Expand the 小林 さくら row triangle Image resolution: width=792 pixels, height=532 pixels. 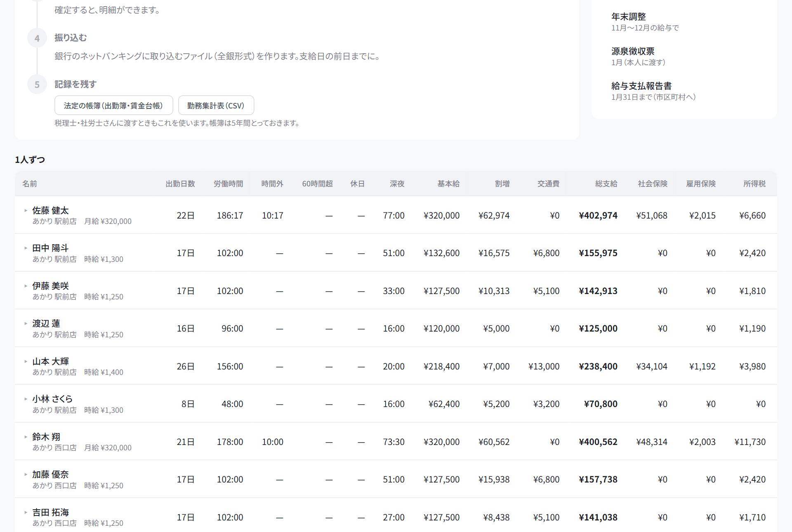pos(26,399)
